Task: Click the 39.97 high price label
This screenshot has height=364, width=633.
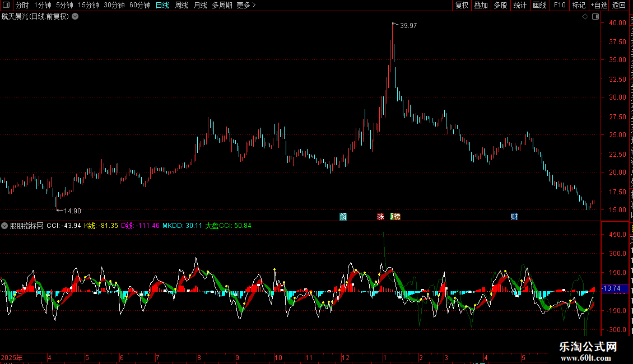Action: (x=408, y=26)
